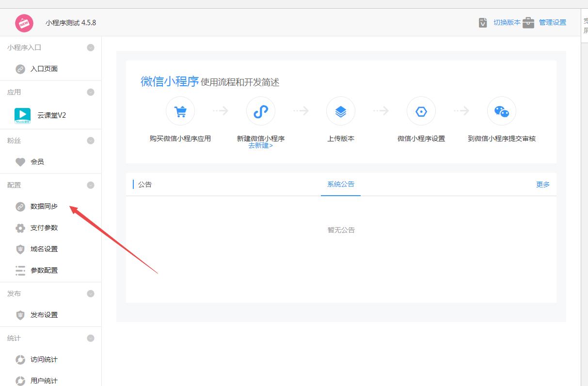Select the 微信小程序设置 step icon
The height and width of the screenshot is (386, 588).
point(421,110)
